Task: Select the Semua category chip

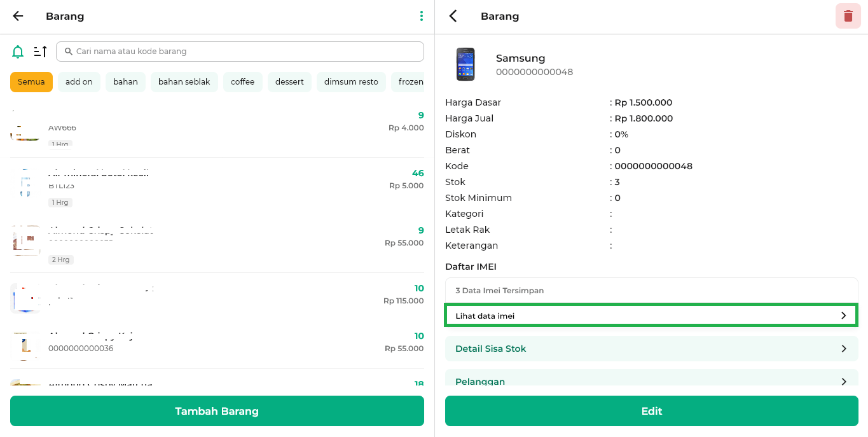Action: (31, 82)
